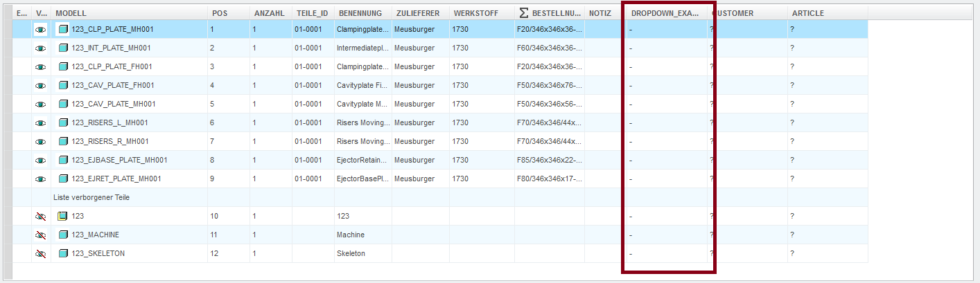Click POS value 10
Image resolution: width=980 pixels, height=283 pixels.
214,217
